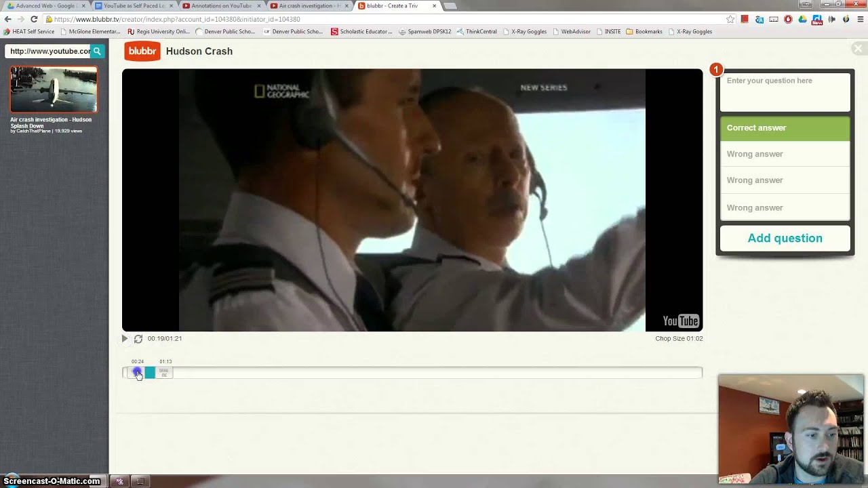Click the second Wrong answer field

785,180
